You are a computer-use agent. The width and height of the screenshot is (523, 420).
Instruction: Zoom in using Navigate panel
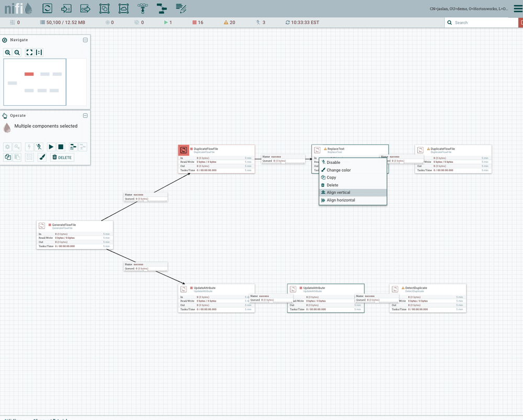tap(8, 52)
